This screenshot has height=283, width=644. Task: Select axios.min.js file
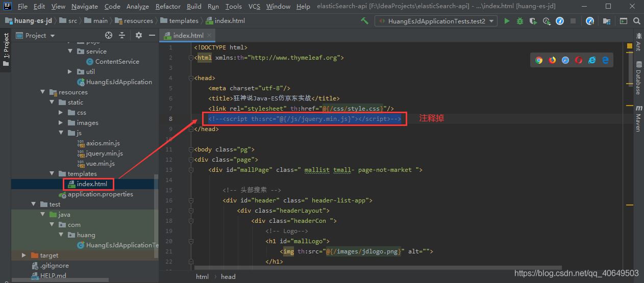tap(98, 143)
